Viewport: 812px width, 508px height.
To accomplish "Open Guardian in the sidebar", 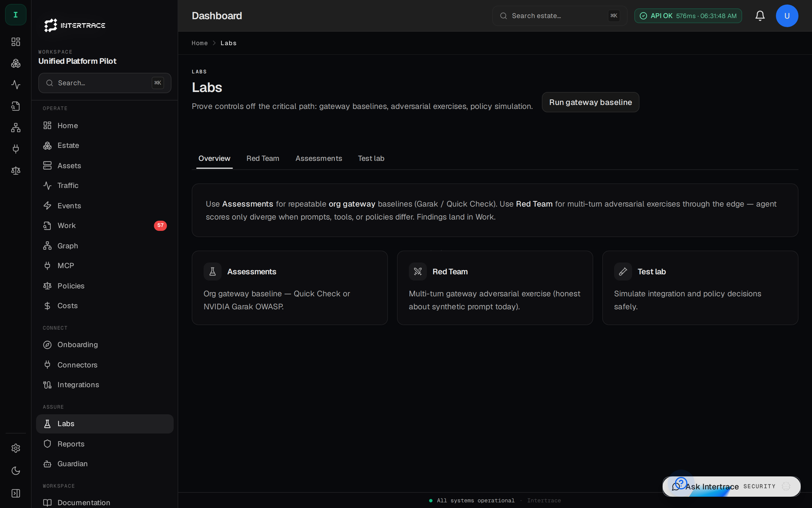I will 105,464.
